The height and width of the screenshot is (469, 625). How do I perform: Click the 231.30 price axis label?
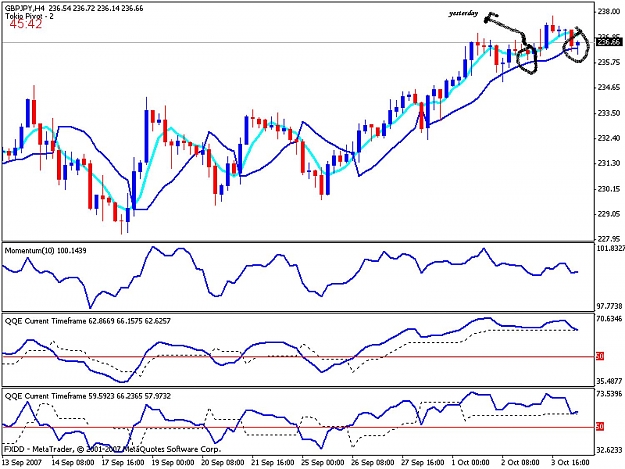click(609, 163)
